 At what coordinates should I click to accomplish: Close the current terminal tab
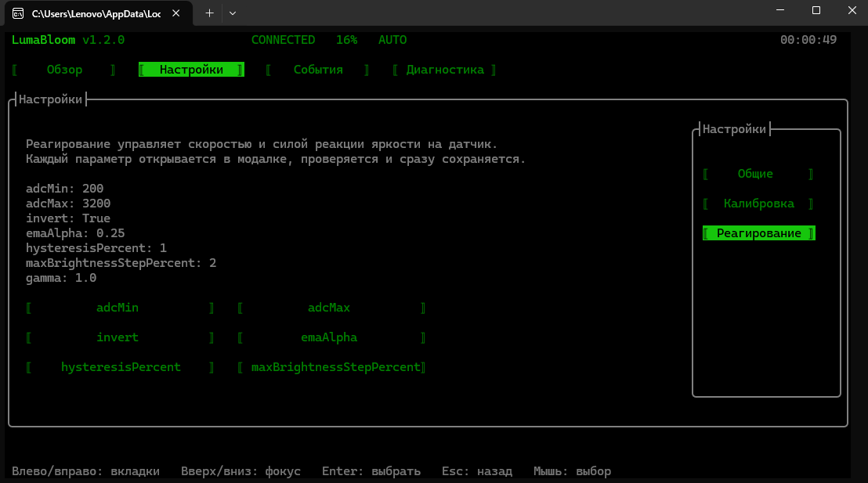coord(176,13)
